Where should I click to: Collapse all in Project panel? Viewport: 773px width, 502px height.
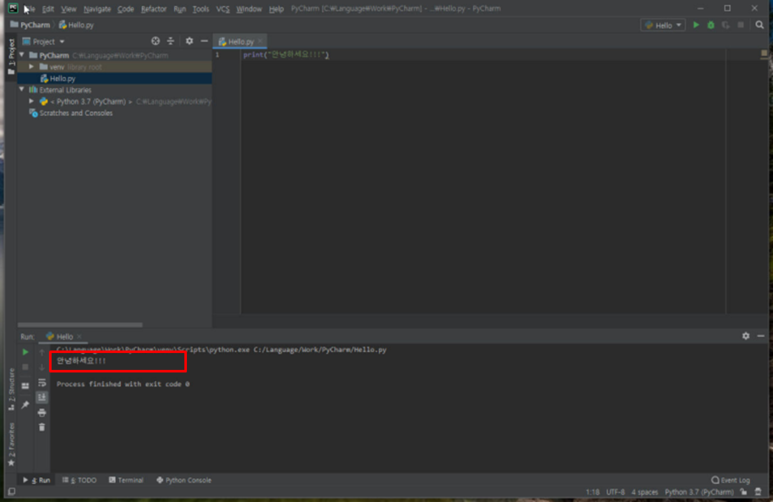coord(171,41)
